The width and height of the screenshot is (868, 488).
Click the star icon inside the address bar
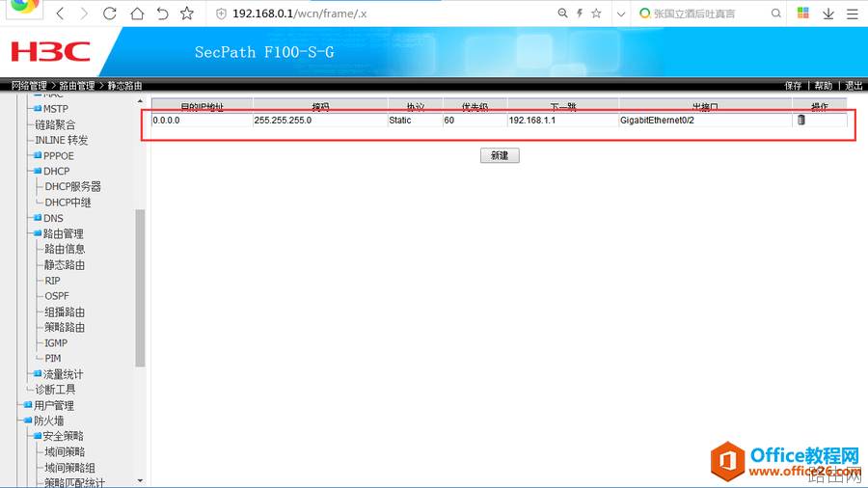[x=596, y=14]
